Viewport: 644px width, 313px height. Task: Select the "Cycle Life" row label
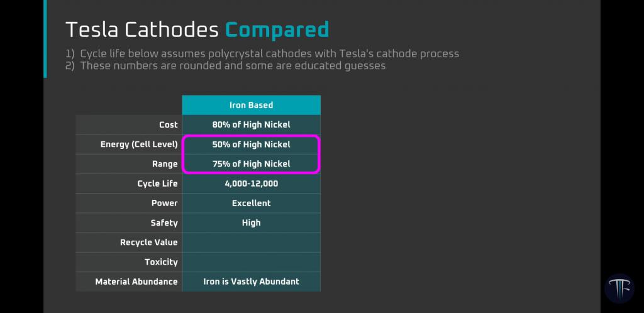[157, 184]
